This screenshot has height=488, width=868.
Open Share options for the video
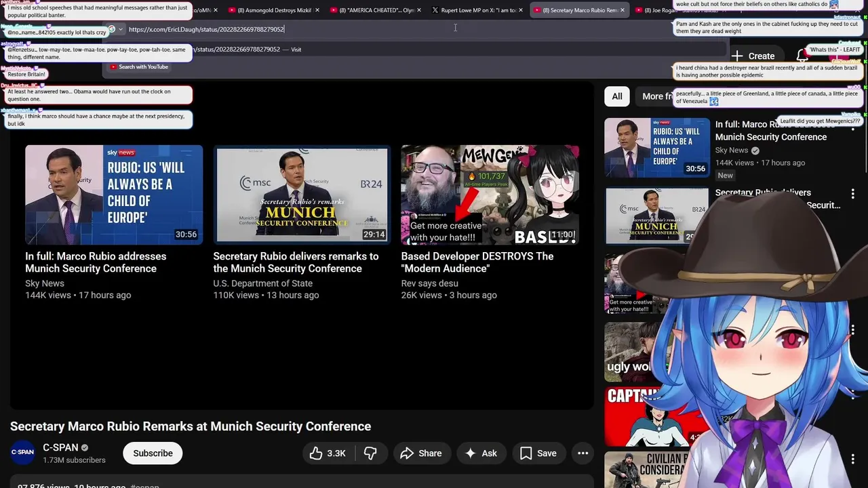click(421, 453)
